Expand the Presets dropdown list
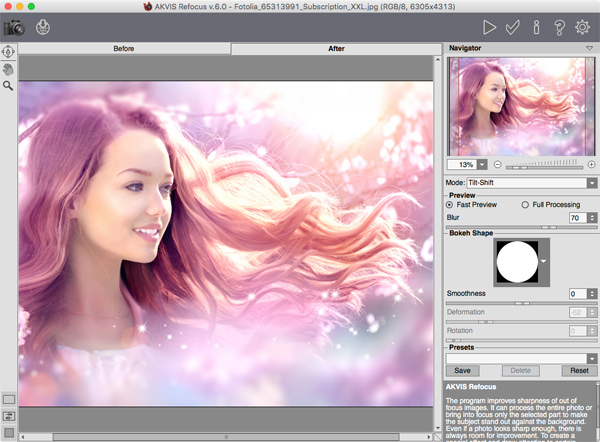This screenshot has width=600, height=442. coord(592,358)
